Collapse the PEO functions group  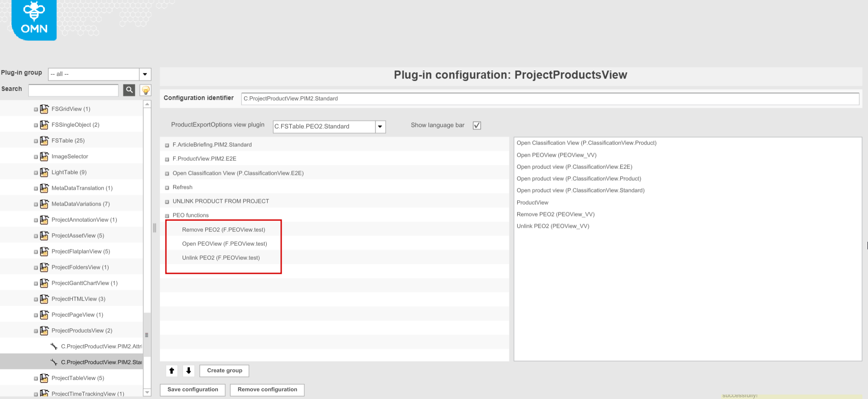167,216
